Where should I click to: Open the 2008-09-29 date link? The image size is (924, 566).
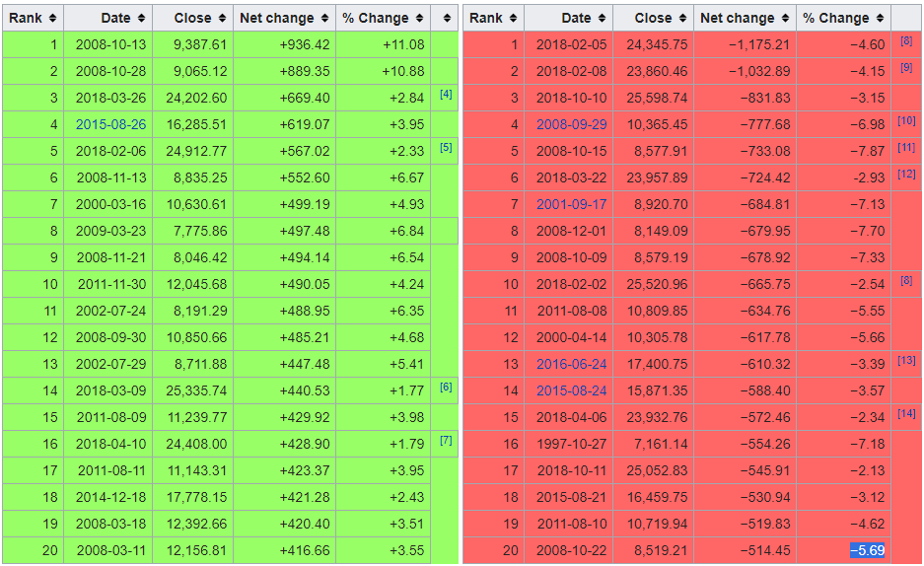pos(572,125)
